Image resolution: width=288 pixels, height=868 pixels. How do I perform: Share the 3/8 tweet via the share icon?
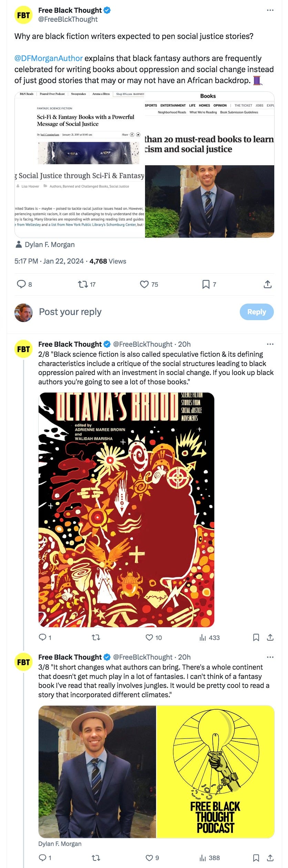coord(270,858)
